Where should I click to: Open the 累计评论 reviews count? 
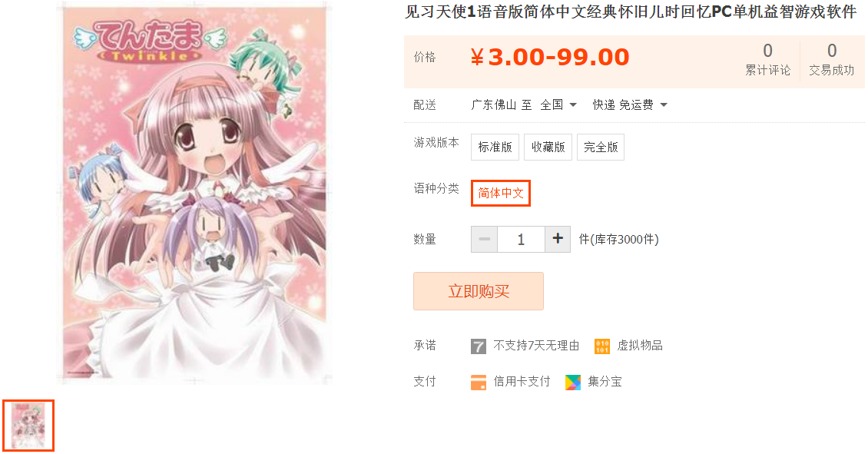click(x=768, y=59)
